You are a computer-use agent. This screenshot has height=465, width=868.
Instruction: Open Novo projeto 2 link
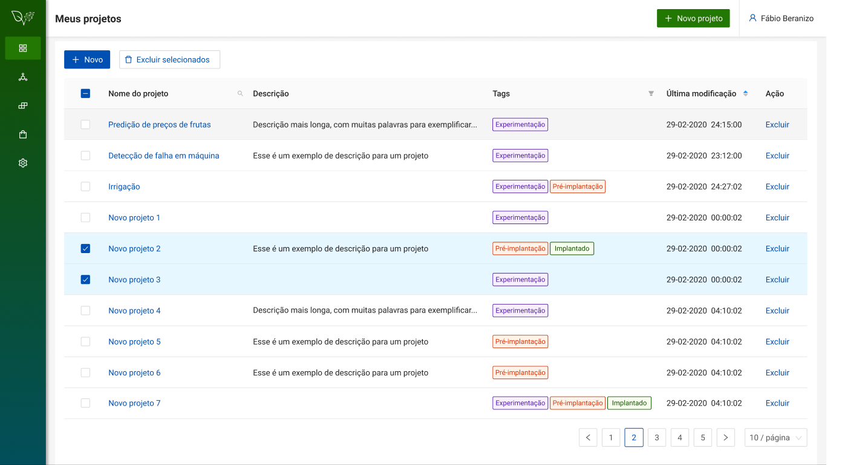[134, 248]
